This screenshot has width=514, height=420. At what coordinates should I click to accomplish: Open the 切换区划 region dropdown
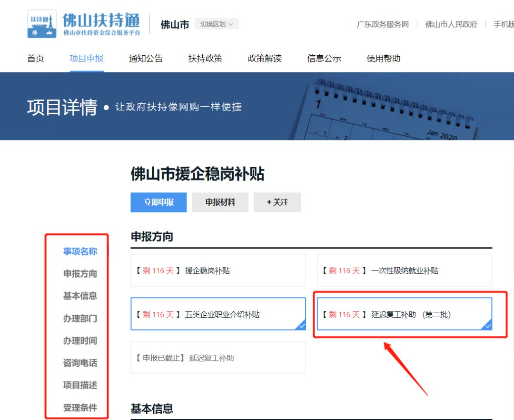point(217,24)
